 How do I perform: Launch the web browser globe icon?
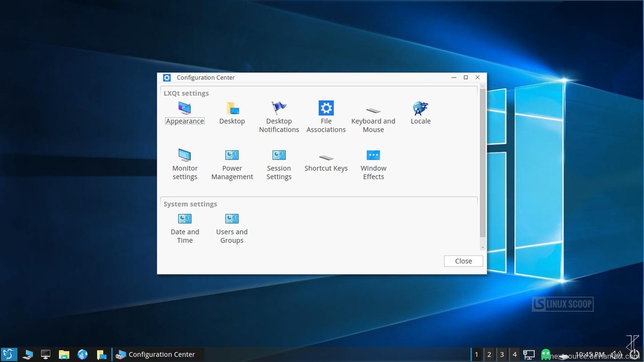(x=82, y=354)
